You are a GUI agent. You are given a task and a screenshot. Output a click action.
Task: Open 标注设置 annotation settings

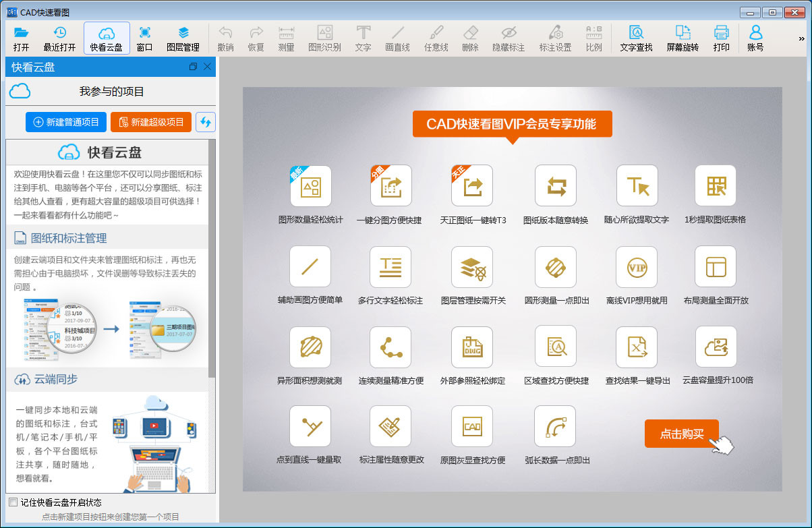556,38
